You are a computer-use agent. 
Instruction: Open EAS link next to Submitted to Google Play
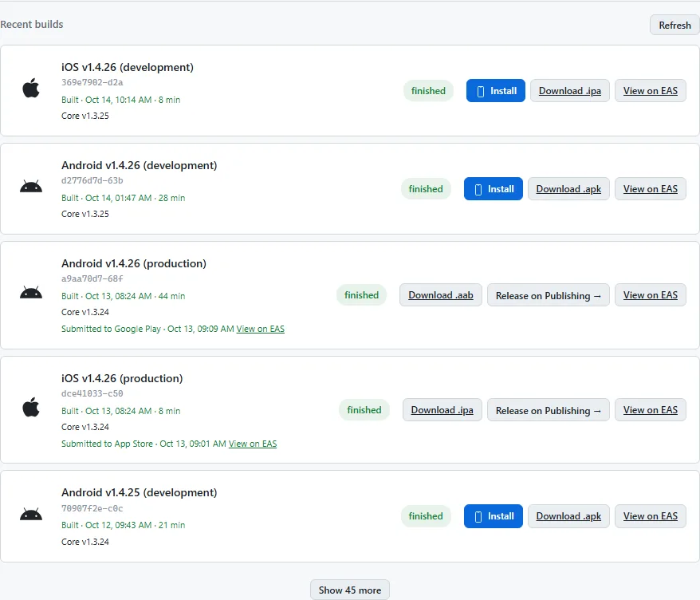coord(260,329)
